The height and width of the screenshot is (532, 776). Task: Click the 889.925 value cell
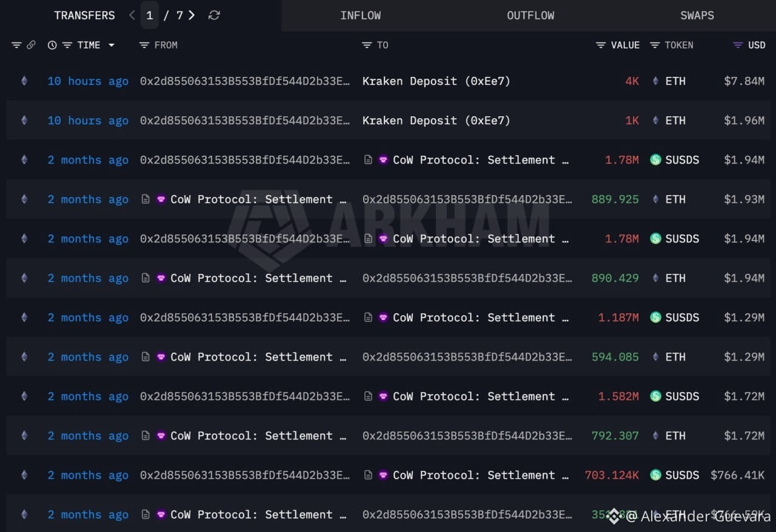(615, 199)
